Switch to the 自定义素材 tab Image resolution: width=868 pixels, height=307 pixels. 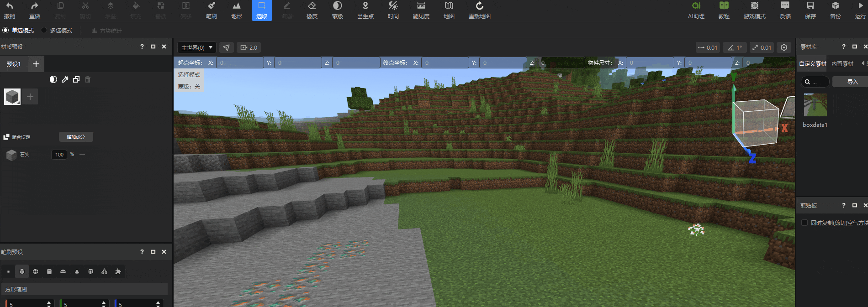pos(812,64)
